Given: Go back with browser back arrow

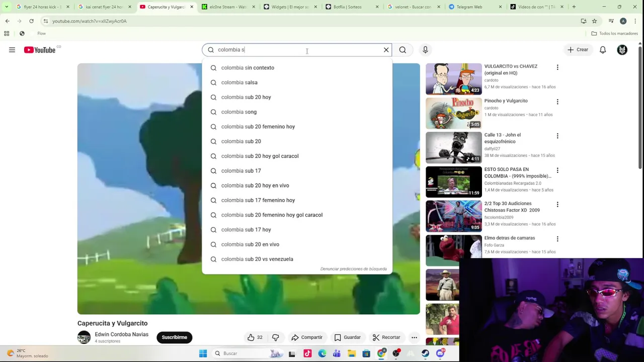Looking at the screenshot, I should pos(7,21).
